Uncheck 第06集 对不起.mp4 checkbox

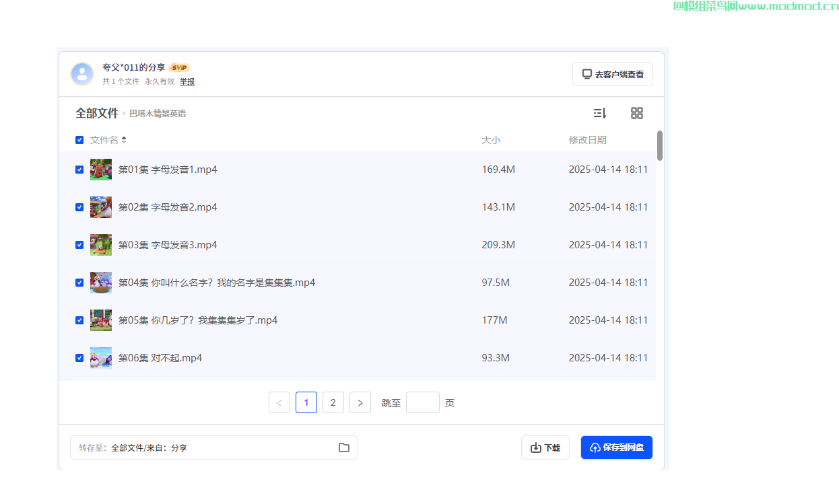(x=79, y=358)
